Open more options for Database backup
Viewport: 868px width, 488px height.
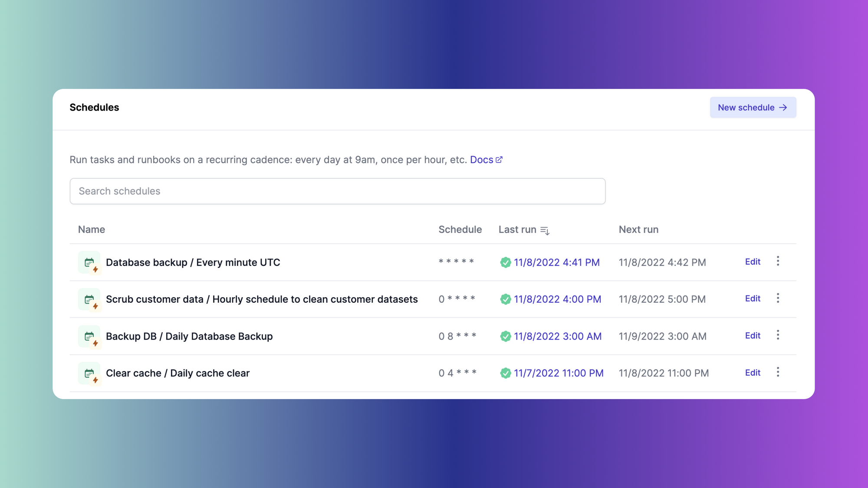pos(778,261)
